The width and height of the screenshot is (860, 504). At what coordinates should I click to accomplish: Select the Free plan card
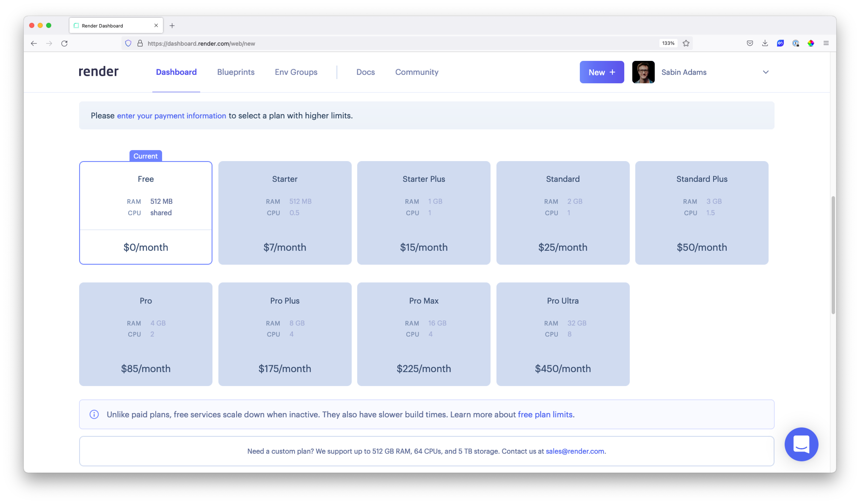click(x=146, y=213)
